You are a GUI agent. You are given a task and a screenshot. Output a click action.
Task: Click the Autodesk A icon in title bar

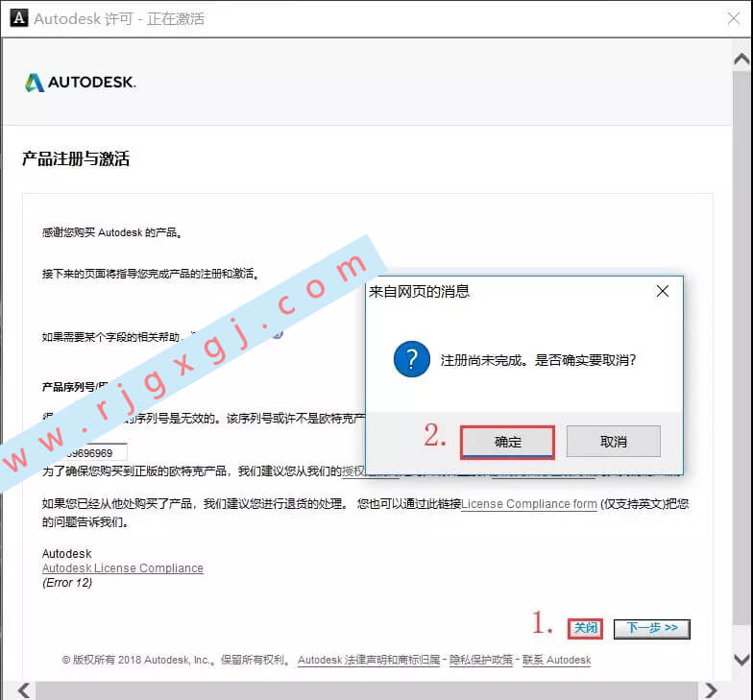(19, 18)
